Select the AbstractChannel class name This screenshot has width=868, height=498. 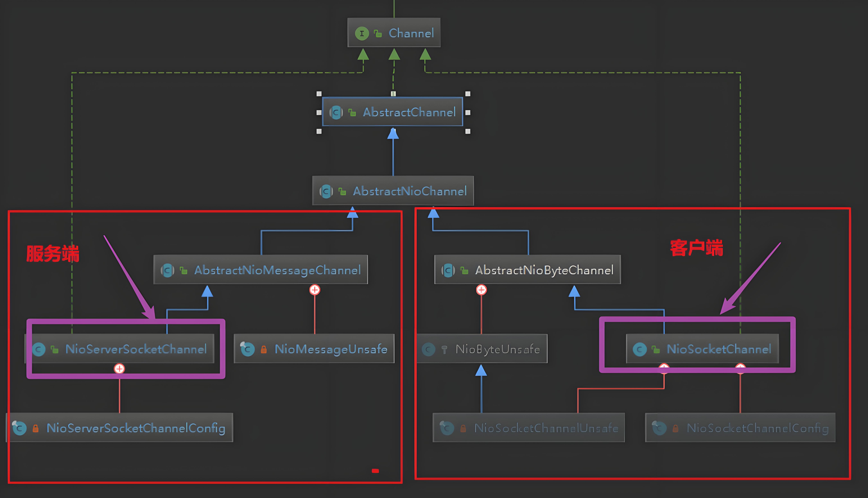tap(409, 112)
